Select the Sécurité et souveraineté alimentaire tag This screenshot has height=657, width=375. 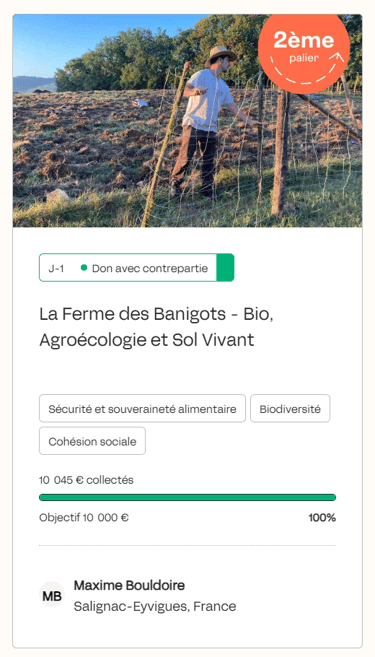(x=142, y=408)
